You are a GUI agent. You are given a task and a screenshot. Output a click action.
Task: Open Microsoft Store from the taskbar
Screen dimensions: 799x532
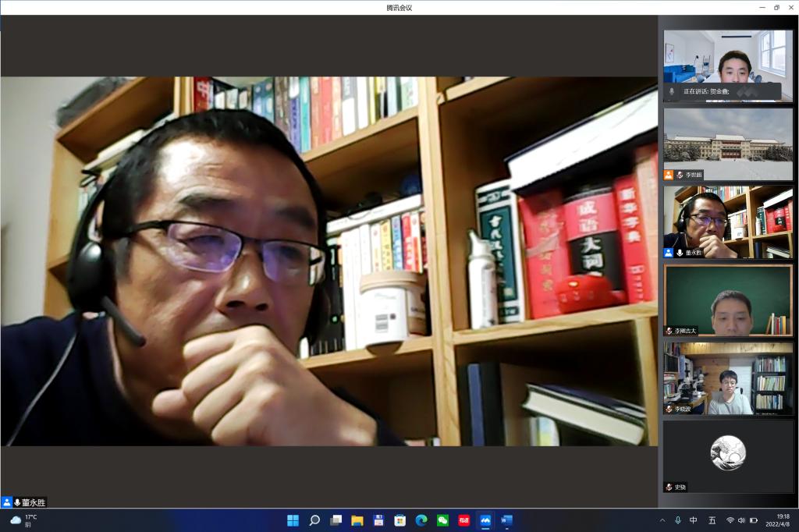pyautogui.click(x=400, y=520)
